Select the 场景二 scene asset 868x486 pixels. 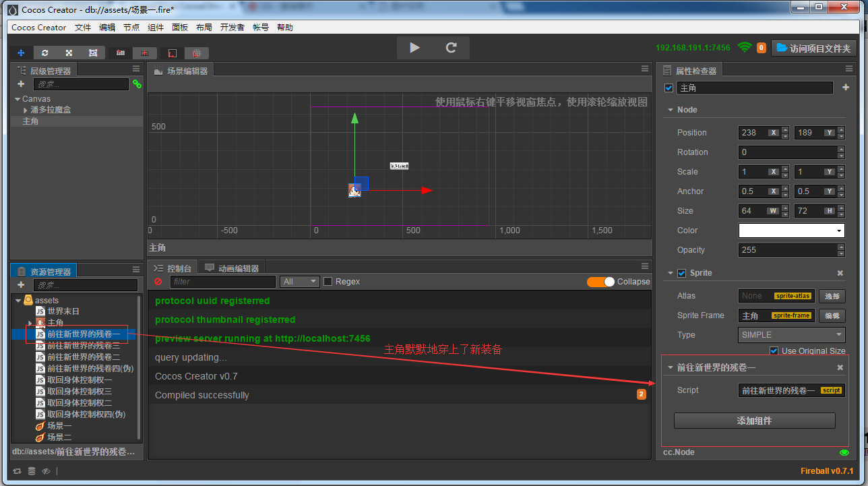coord(59,437)
